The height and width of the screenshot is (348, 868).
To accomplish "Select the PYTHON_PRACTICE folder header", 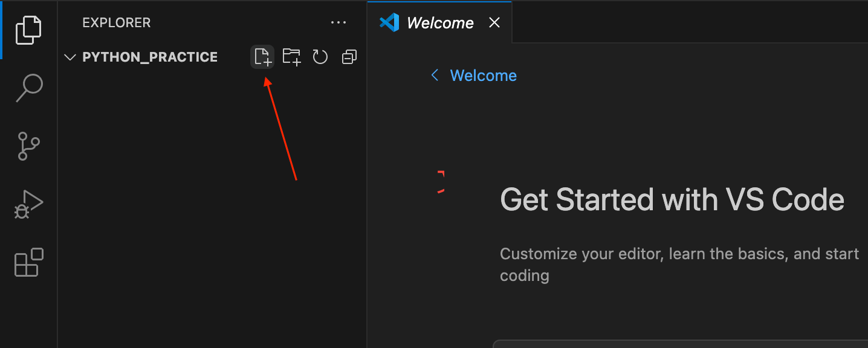I will tap(150, 57).
